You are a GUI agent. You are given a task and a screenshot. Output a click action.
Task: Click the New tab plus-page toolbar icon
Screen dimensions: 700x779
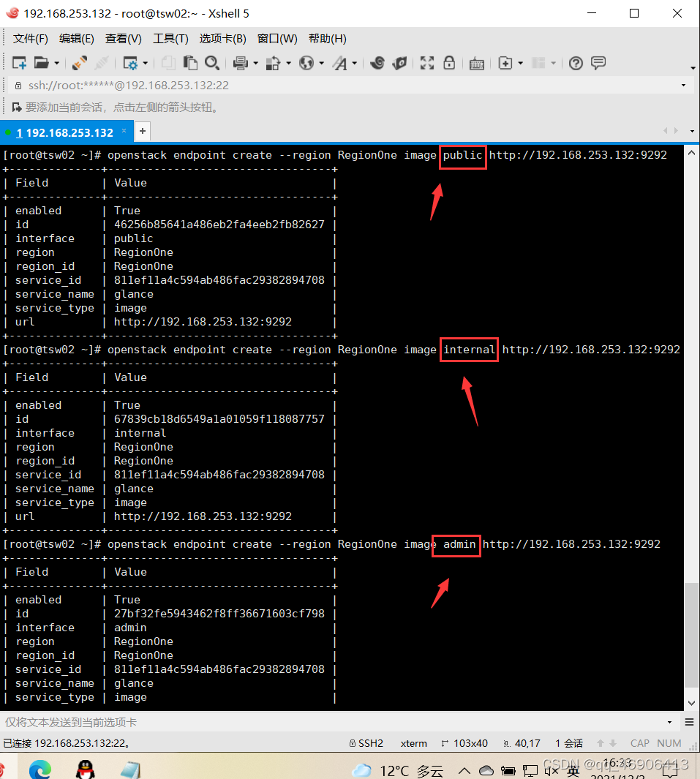(505, 63)
